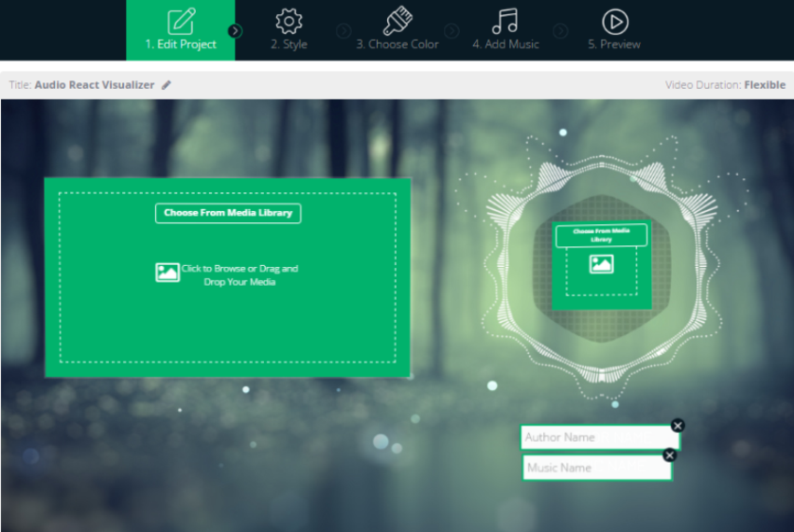Click arrow between Add Music and Preview
794x532 pixels.
click(x=560, y=31)
